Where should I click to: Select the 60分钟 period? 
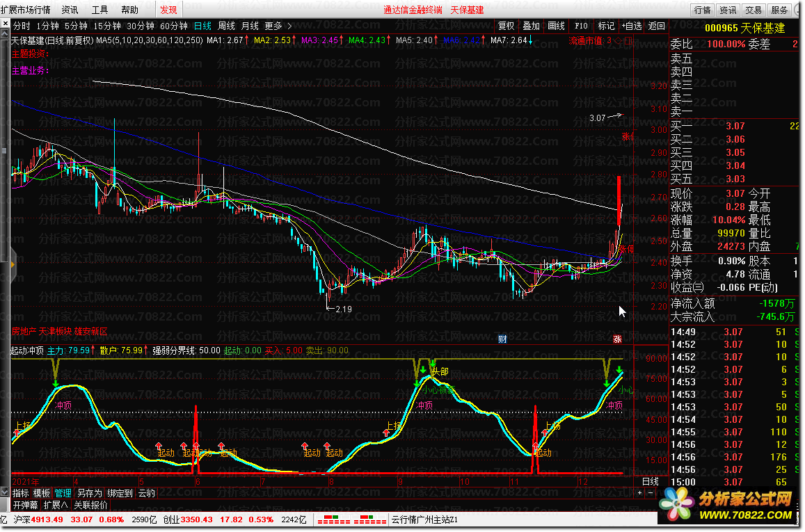pyautogui.click(x=173, y=26)
